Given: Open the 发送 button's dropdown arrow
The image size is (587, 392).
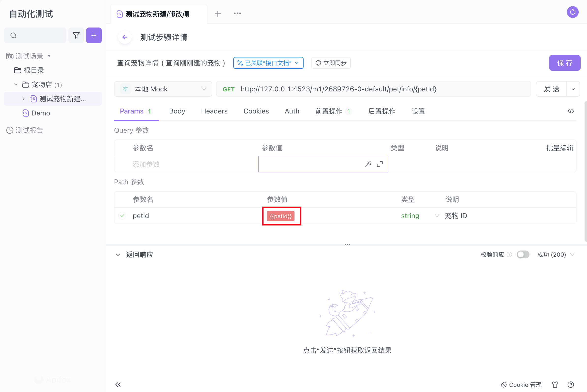Looking at the screenshot, I should pos(573,89).
